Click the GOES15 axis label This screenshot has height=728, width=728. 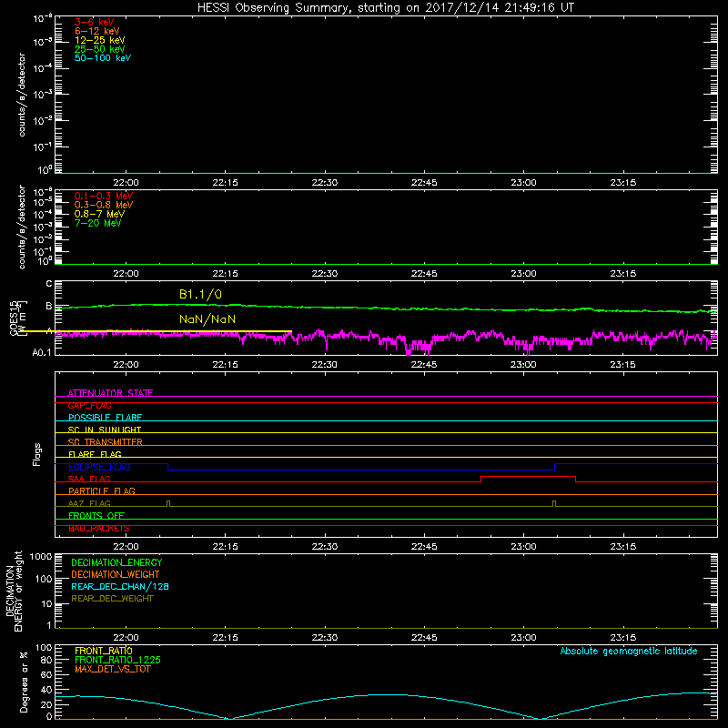pos(14,318)
